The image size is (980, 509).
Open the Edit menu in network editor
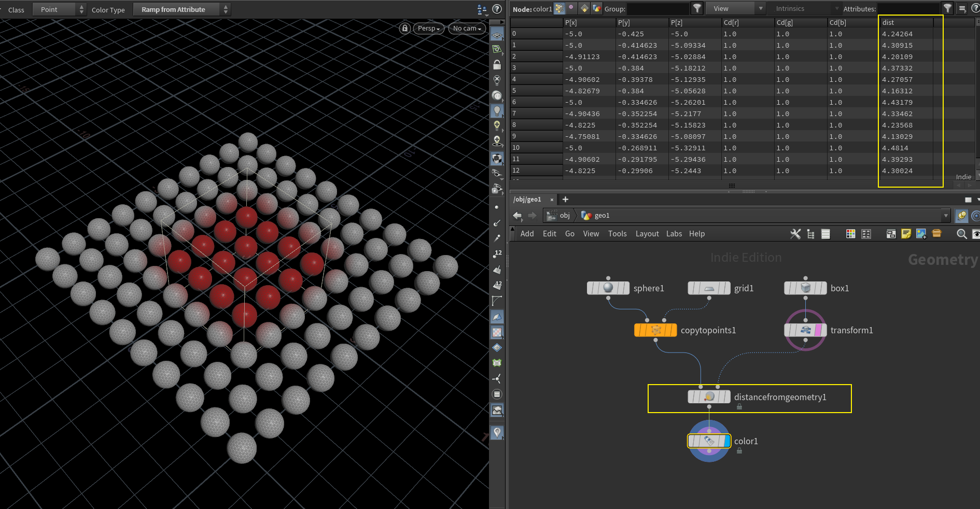(x=550, y=234)
